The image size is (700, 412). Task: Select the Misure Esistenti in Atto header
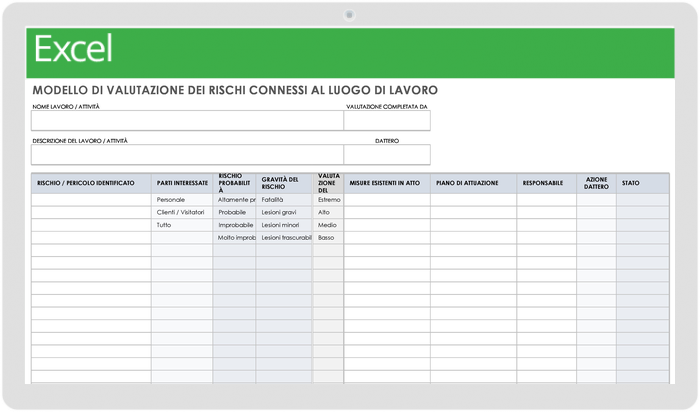tap(387, 183)
